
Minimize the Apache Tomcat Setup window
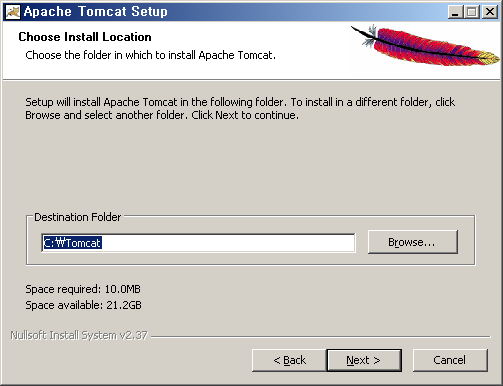click(x=455, y=12)
